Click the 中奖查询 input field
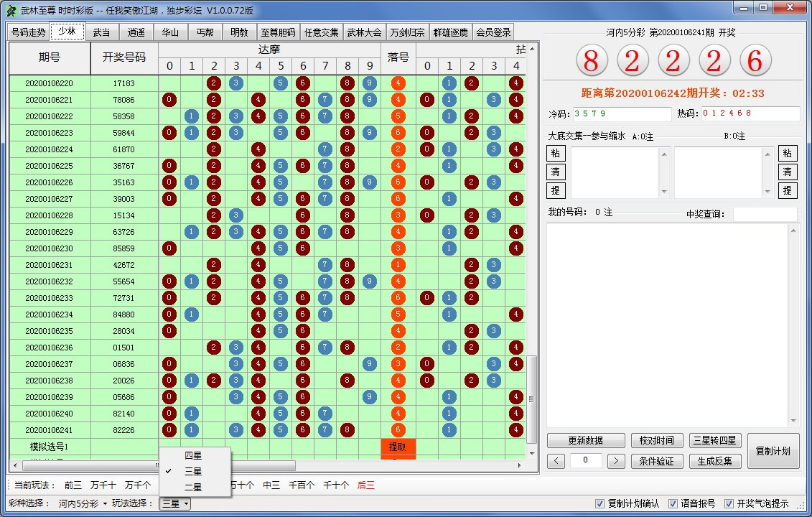This screenshot has height=517, width=812. tap(765, 214)
